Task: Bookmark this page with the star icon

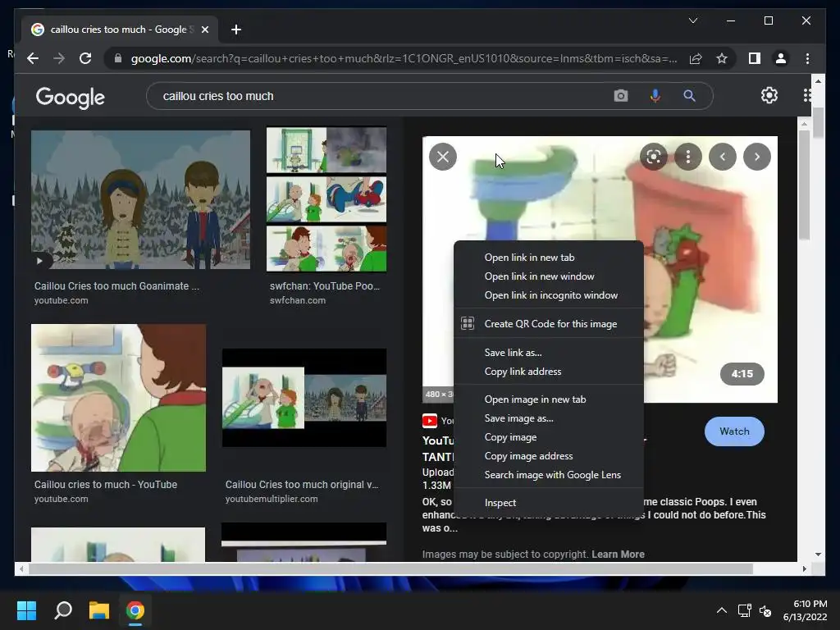Action: [x=722, y=58]
